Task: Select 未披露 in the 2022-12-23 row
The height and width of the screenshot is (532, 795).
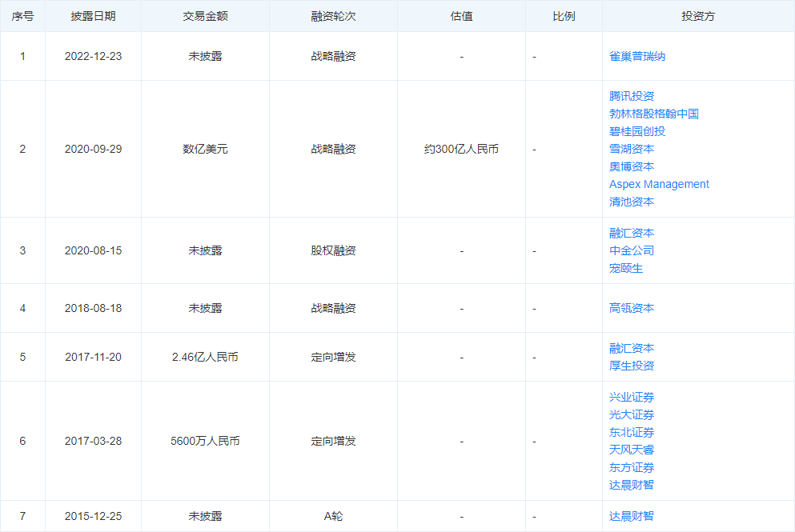Action: (x=205, y=56)
